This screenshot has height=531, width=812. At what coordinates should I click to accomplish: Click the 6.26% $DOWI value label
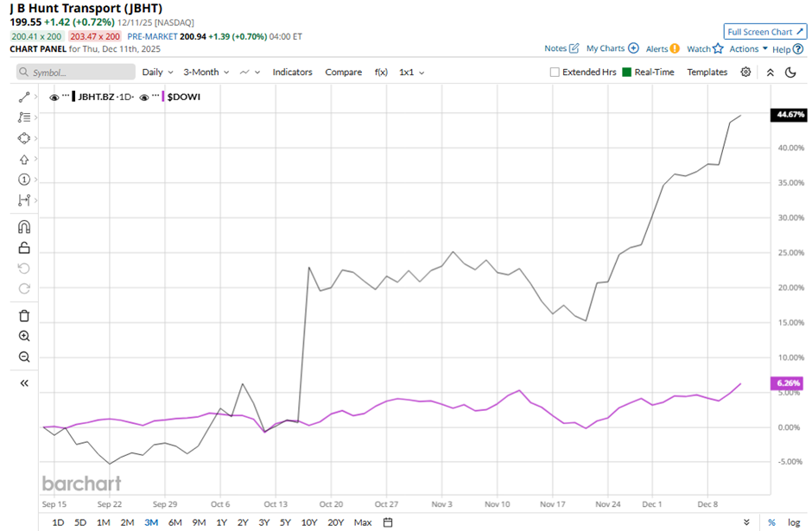point(787,383)
